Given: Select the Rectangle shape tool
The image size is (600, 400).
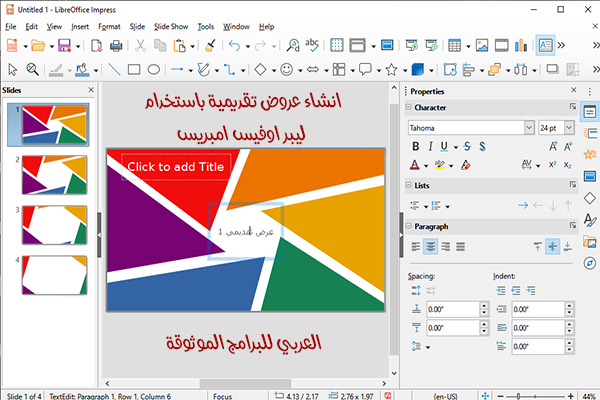Looking at the screenshot, I should tap(134, 70).
